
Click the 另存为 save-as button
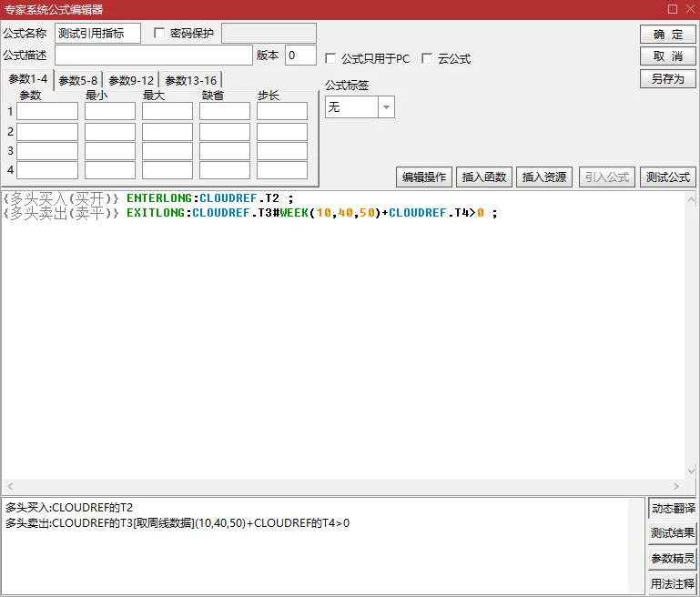(x=668, y=79)
